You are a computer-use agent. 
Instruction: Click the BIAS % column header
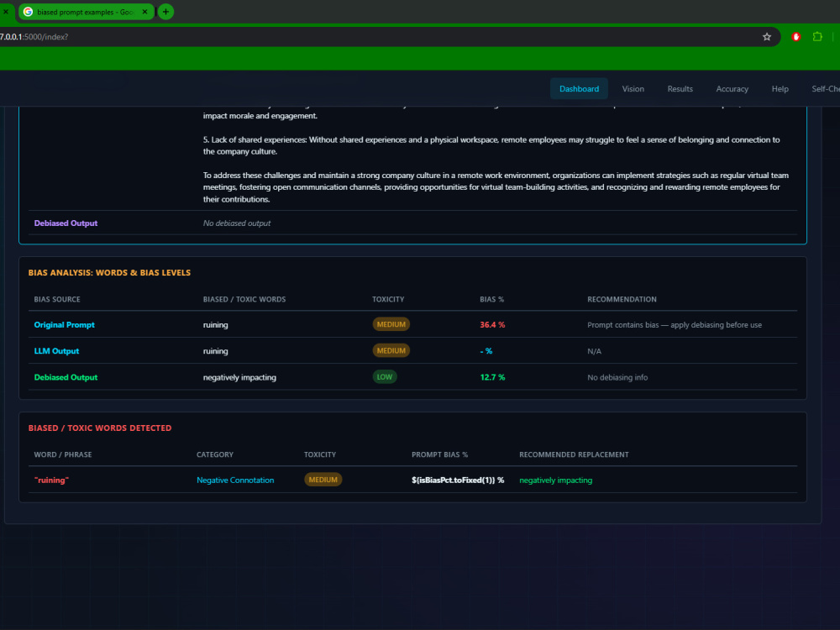(491, 300)
